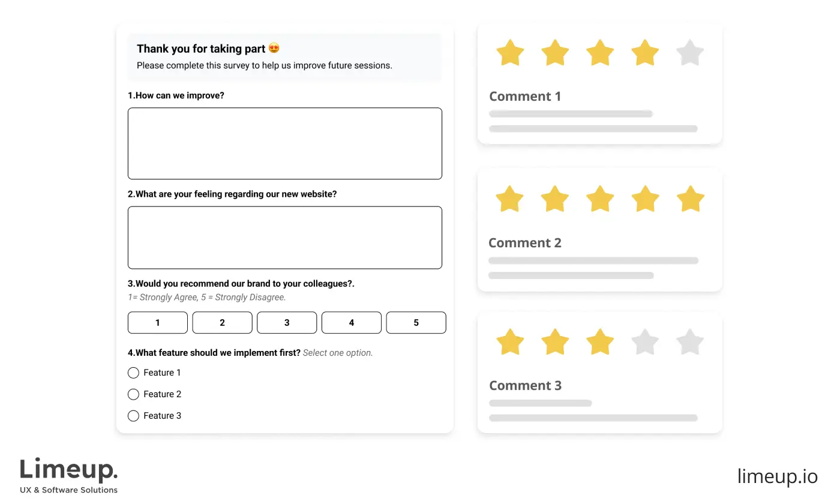
Task: Choose the third star above Comment 2
Action: 600,199
